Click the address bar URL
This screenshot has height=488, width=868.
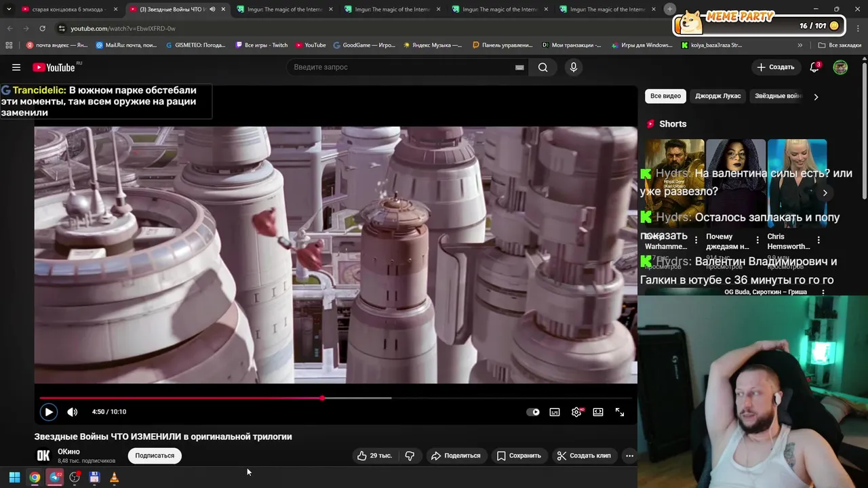click(123, 28)
